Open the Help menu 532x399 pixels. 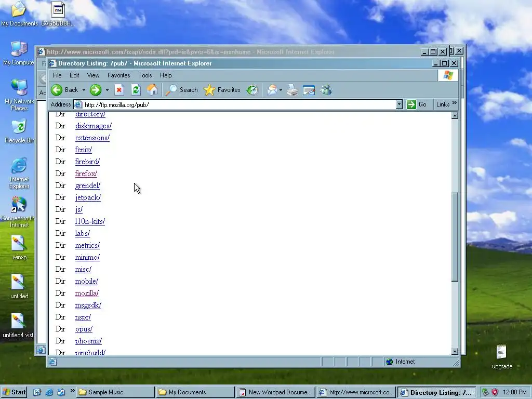(x=166, y=75)
